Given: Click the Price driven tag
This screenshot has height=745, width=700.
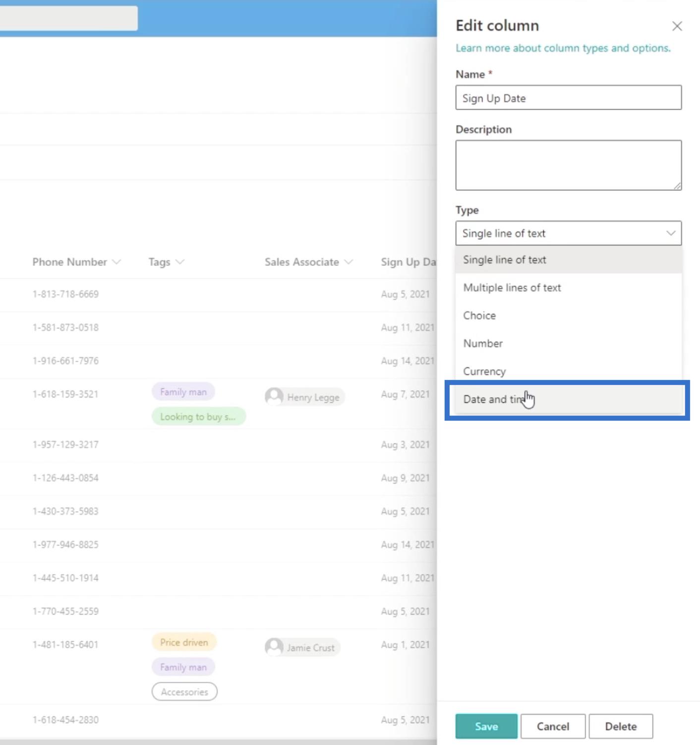Looking at the screenshot, I should pyautogui.click(x=184, y=642).
